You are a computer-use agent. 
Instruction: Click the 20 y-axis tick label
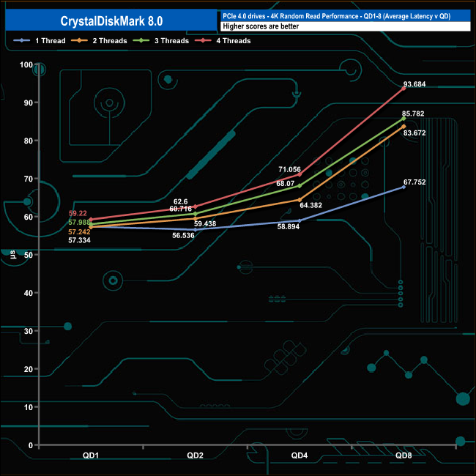(x=29, y=369)
